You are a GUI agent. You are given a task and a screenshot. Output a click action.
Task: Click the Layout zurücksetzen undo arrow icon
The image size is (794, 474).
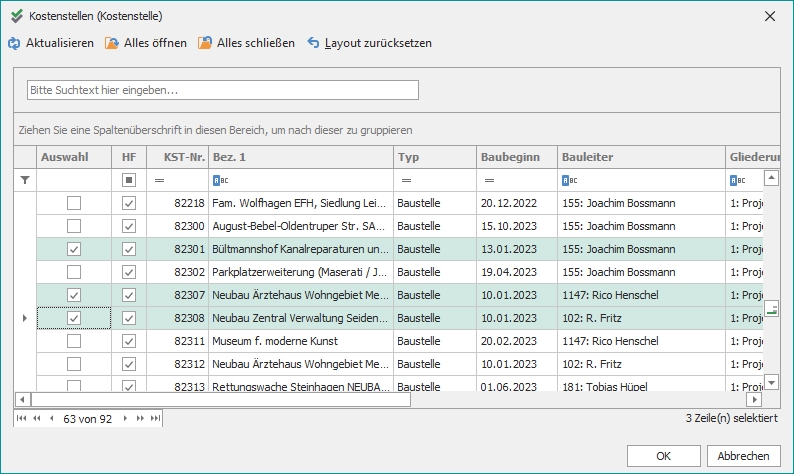[x=314, y=44]
